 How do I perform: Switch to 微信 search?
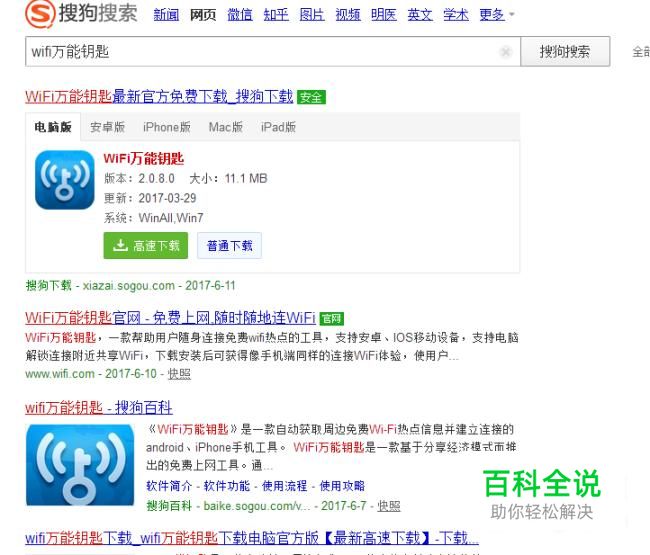(240, 15)
